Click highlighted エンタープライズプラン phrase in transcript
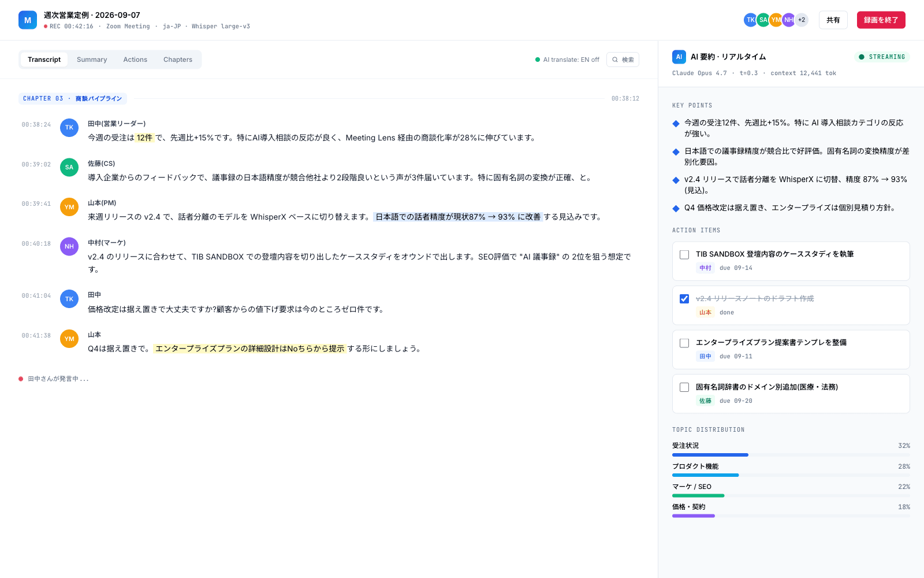This screenshot has width=924, height=578. tap(249, 349)
